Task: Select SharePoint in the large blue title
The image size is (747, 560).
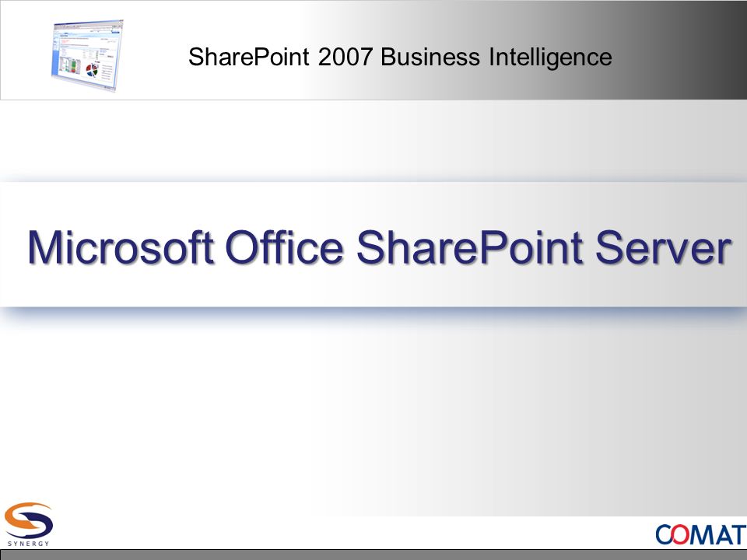Action: (x=470, y=247)
